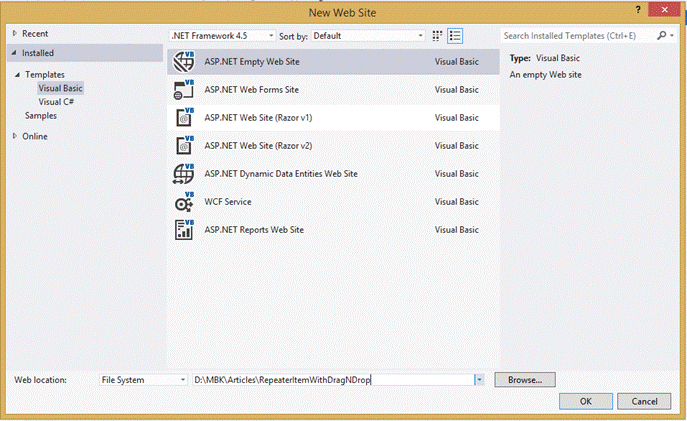This screenshot has width=687, height=421.
Task: Select ASP.NET Web Site (Razor v1) name
Action: (x=258, y=117)
